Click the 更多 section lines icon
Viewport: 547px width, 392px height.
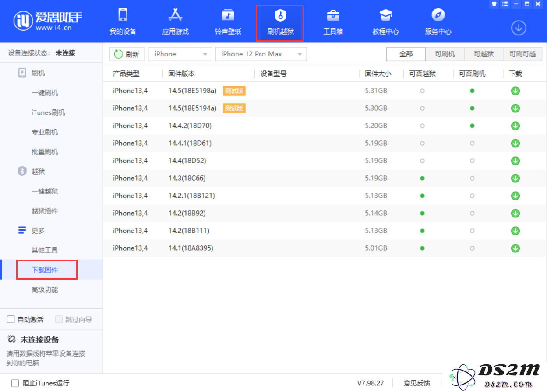(22, 230)
